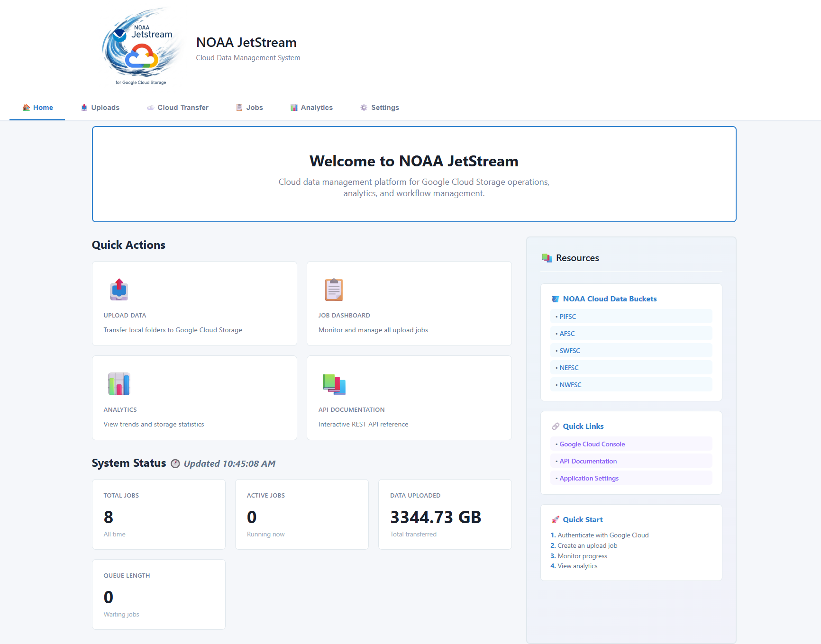Open the Uploads tab
821x644 pixels.
(x=100, y=108)
